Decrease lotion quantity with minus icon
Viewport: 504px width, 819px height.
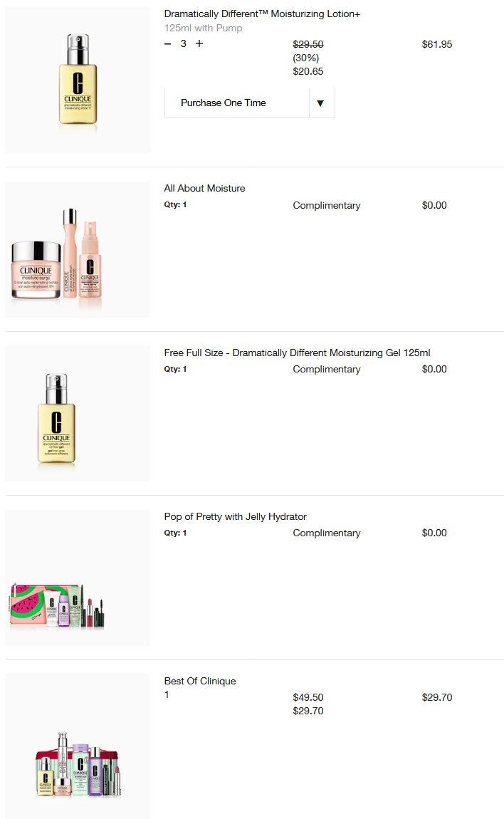[x=168, y=44]
